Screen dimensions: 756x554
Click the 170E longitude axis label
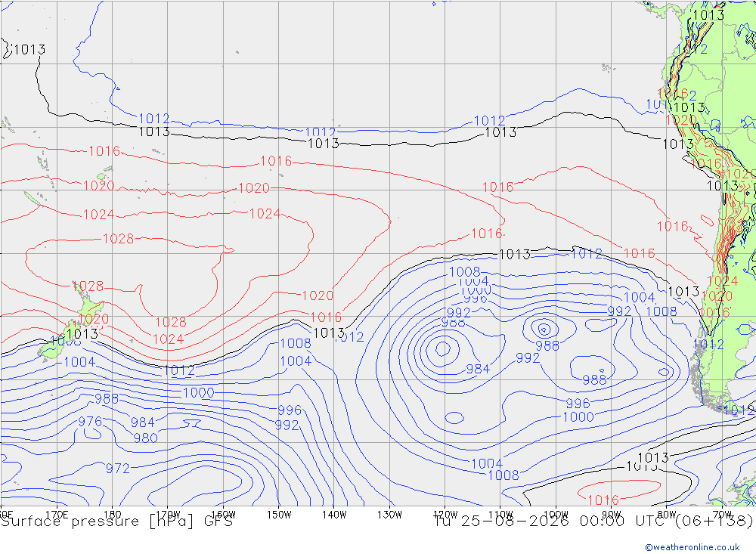(x=57, y=515)
